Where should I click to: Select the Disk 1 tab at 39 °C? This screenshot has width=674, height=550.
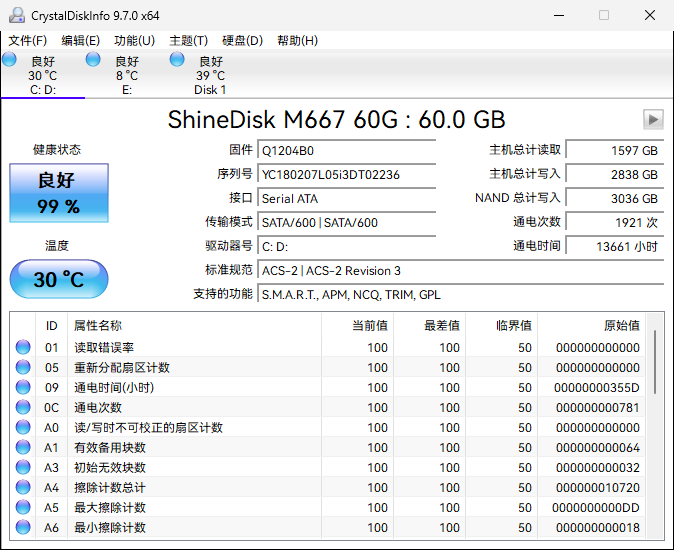coord(210,75)
